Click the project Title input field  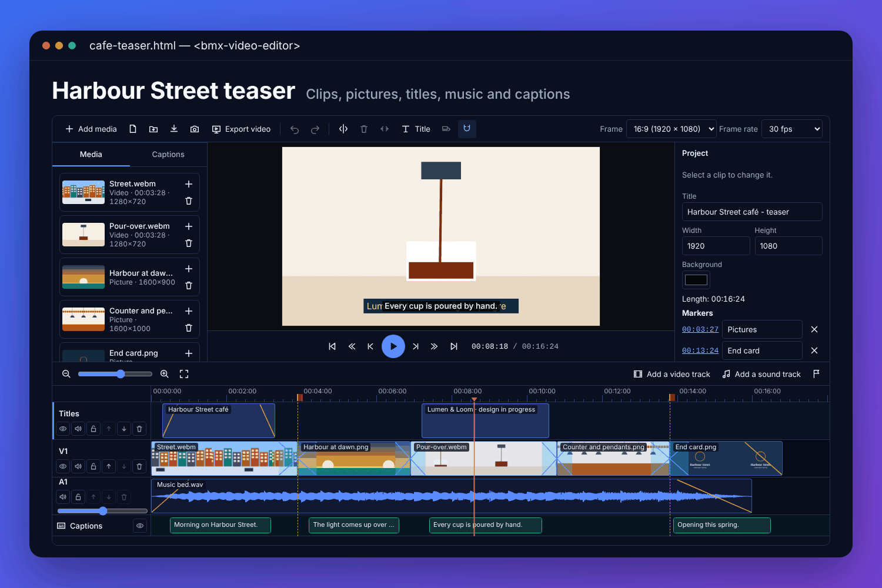tap(752, 212)
